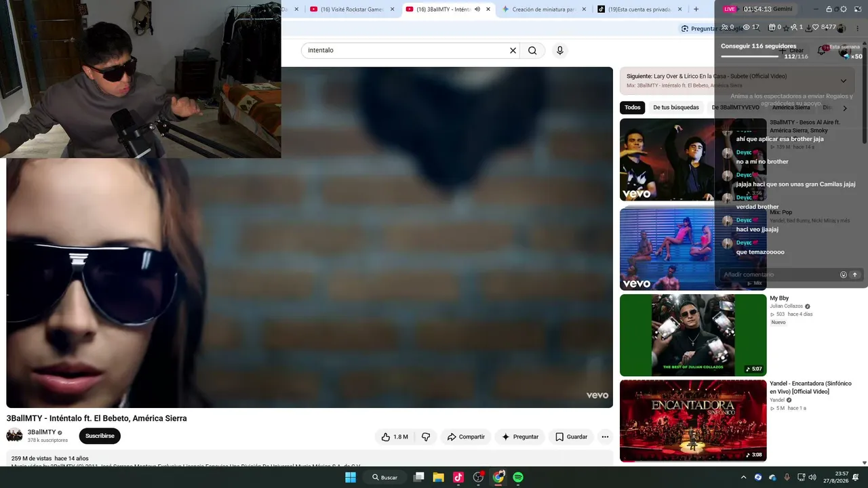Show hidden system tray icons
Viewport: 868px width, 488px height.
(x=743, y=477)
